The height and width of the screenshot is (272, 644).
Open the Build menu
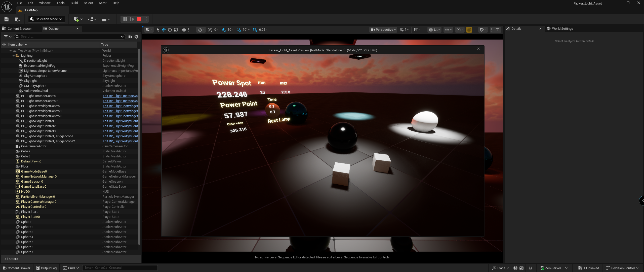click(74, 3)
